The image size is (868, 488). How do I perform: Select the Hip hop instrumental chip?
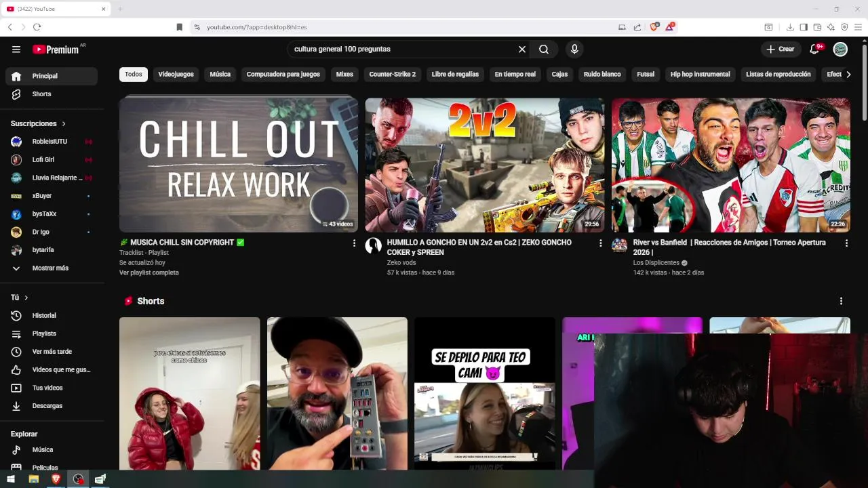pos(701,75)
